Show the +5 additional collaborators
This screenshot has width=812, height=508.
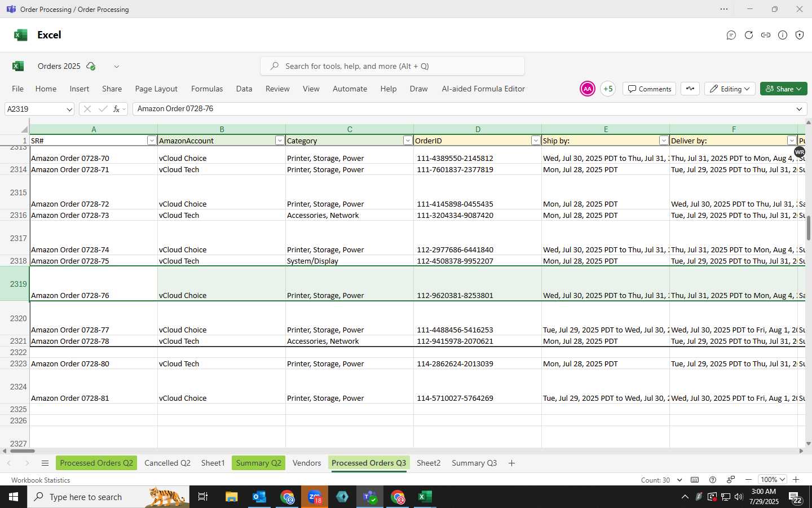608,89
